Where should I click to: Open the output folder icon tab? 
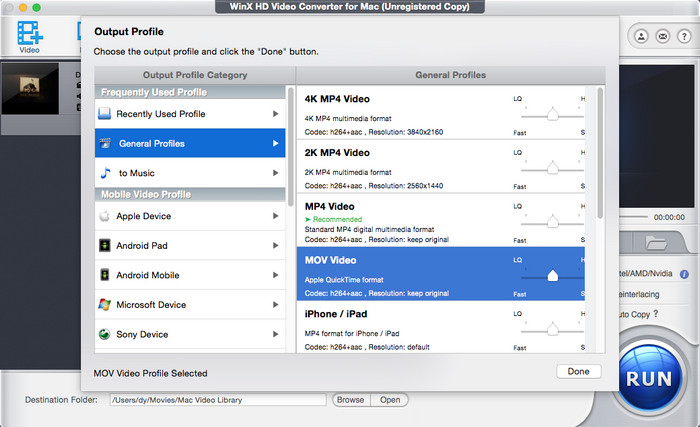click(656, 243)
